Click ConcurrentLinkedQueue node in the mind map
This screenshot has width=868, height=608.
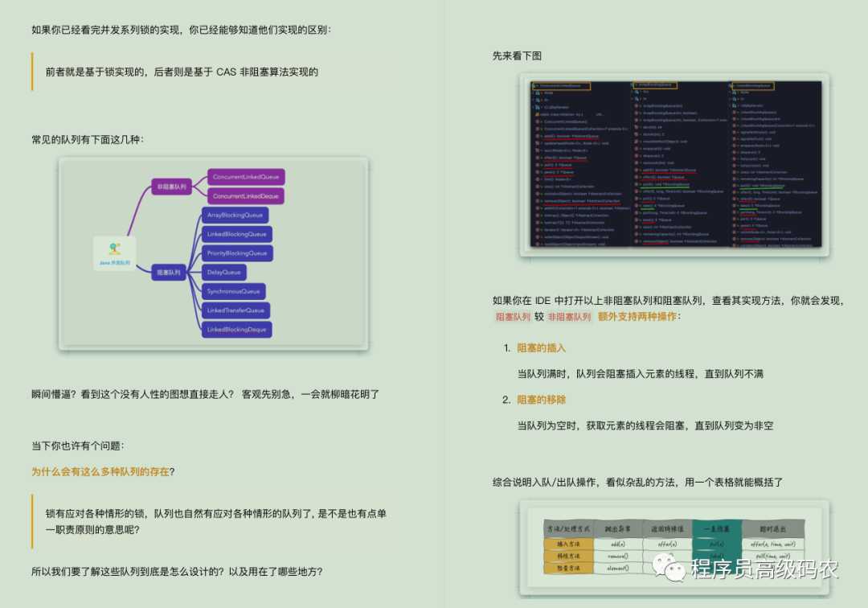pyautogui.click(x=246, y=177)
